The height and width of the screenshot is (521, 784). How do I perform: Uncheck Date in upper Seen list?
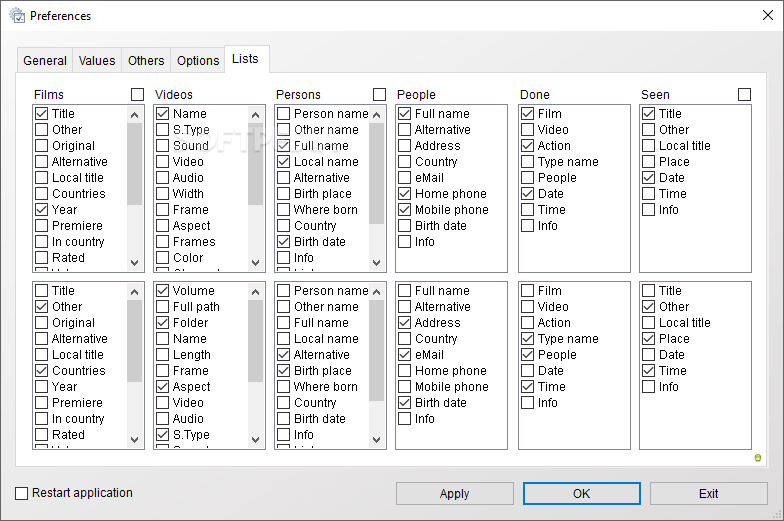tap(648, 178)
